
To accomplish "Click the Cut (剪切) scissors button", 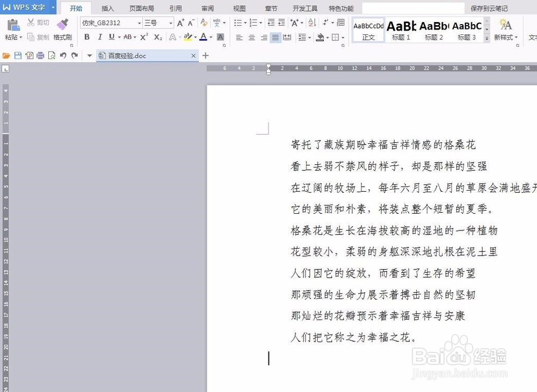I will 38,23.
